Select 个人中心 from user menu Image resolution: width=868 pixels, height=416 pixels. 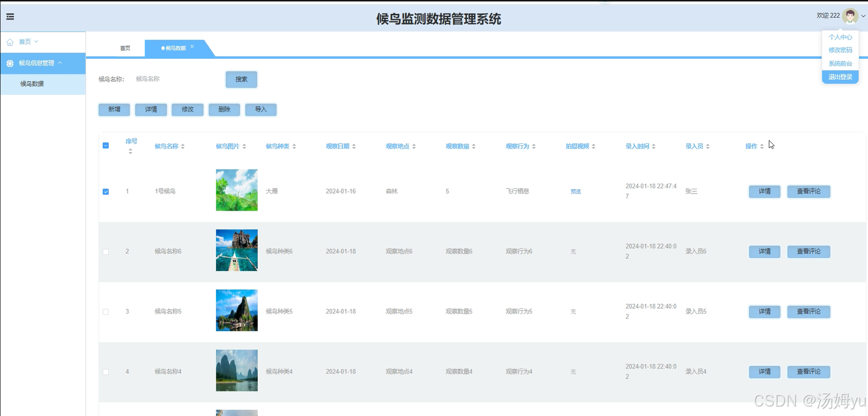(x=840, y=37)
